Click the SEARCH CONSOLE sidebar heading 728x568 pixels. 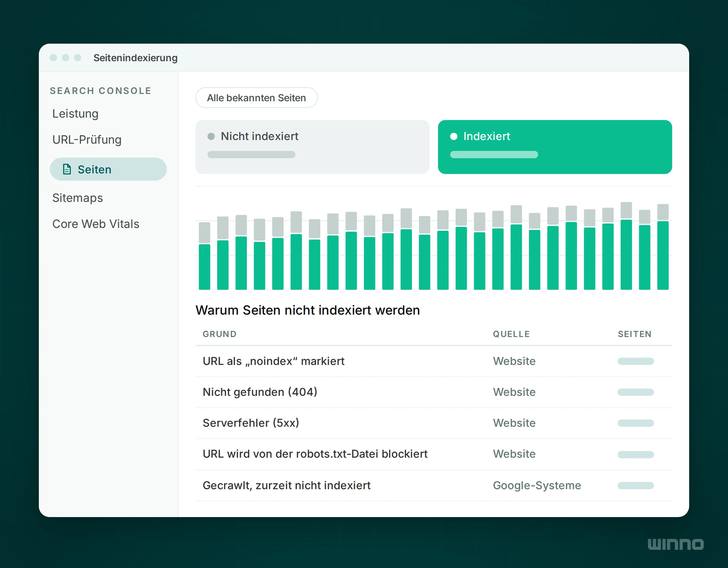(x=101, y=91)
